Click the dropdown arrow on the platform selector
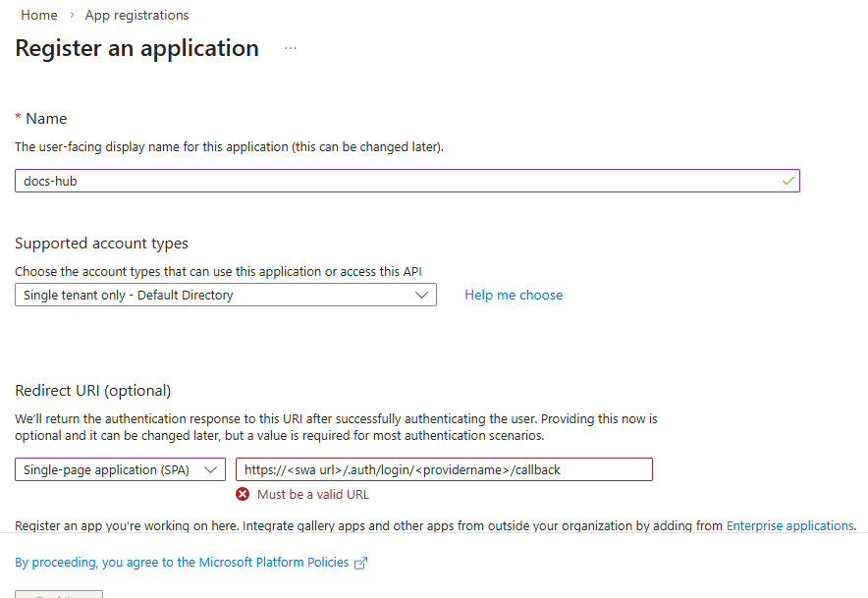This screenshot has width=868, height=598. pyautogui.click(x=209, y=469)
